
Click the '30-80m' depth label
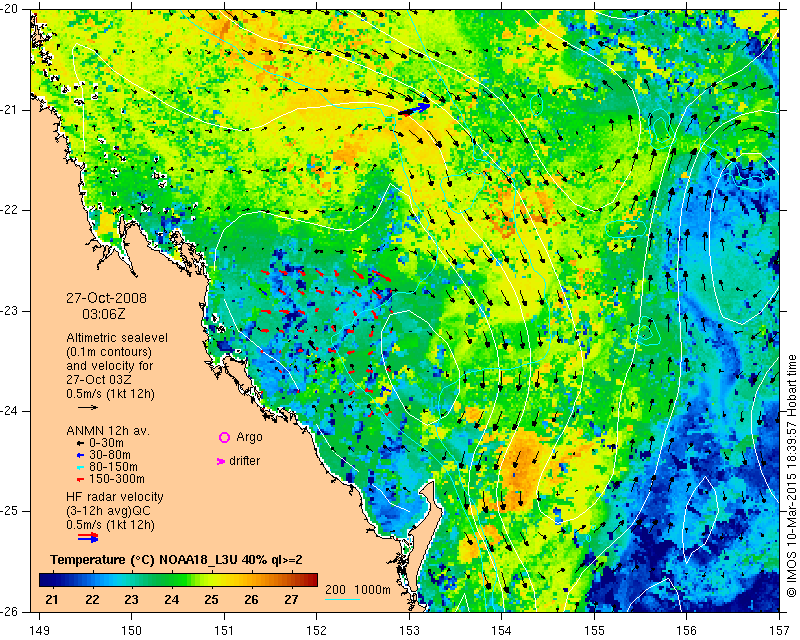(x=110, y=455)
